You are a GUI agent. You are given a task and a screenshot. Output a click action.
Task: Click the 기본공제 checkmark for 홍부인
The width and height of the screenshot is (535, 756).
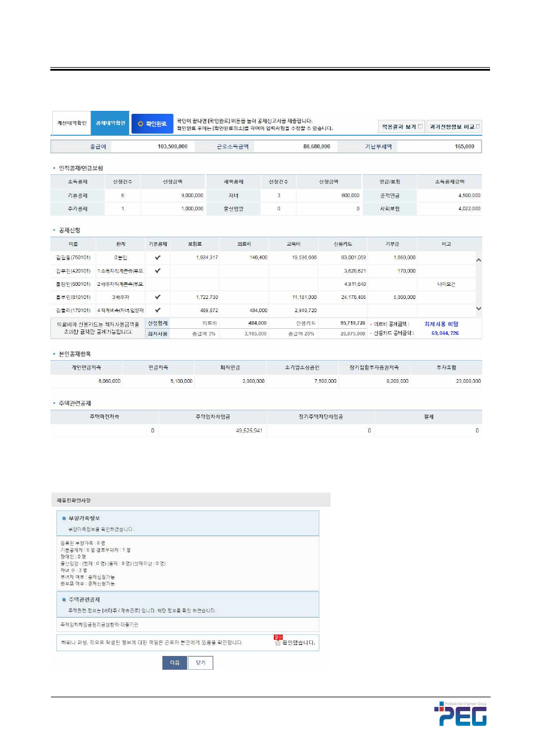pyautogui.click(x=158, y=297)
